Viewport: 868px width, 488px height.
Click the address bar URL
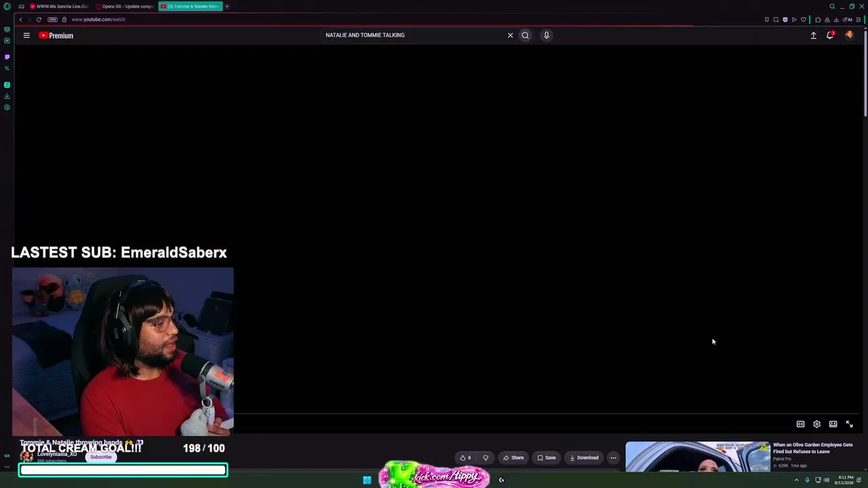click(98, 20)
